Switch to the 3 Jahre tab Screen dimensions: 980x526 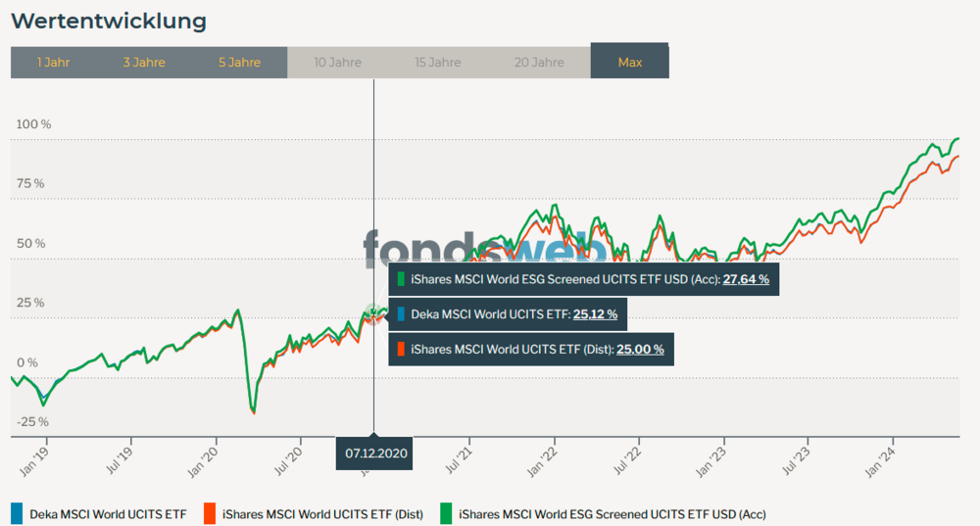(144, 63)
